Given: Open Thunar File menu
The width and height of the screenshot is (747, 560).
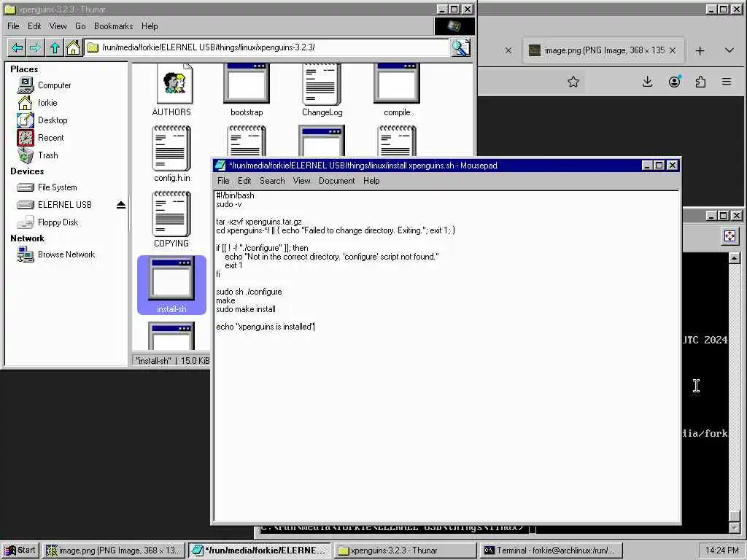Looking at the screenshot, I should [x=13, y=26].
